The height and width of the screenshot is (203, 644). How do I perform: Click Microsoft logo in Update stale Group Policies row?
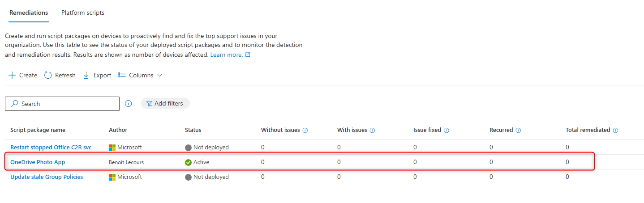point(112,177)
